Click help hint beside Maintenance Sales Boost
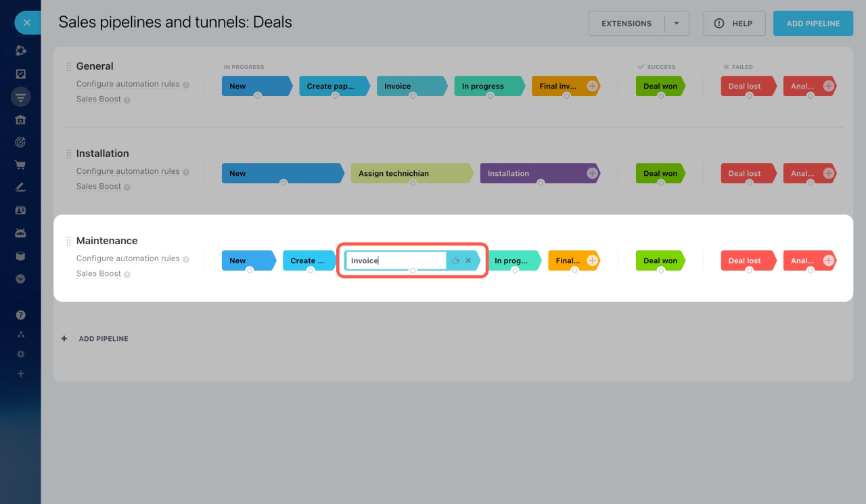The height and width of the screenshot is (504, 866). pyautogui.click(x=127, y=275)
